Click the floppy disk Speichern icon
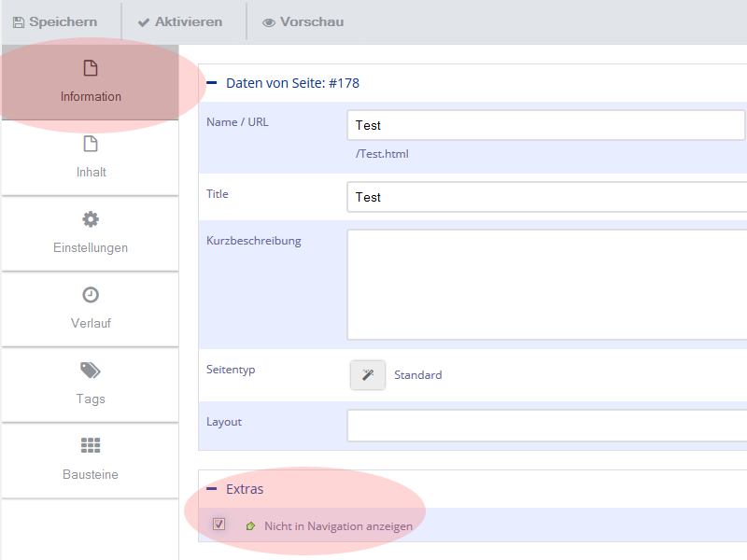Image resolution: width=747 pixels, height=560 pixels. click(x=18, y=21)
